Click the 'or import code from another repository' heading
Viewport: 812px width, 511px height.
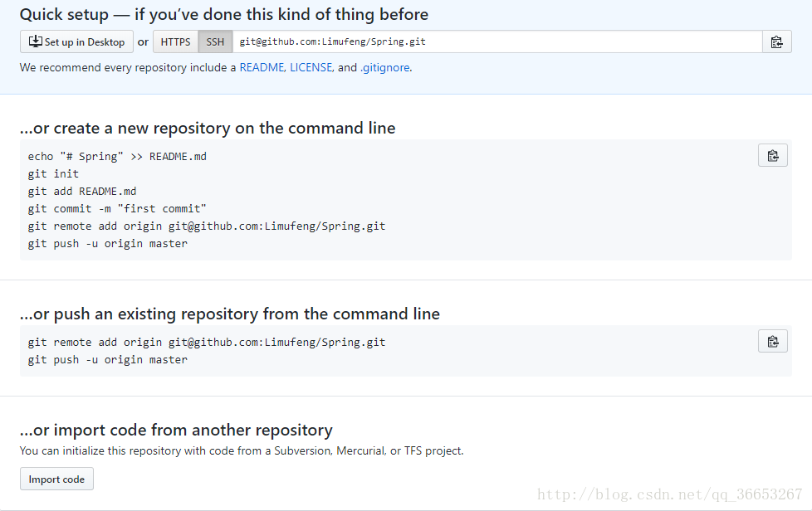(176, 430)
